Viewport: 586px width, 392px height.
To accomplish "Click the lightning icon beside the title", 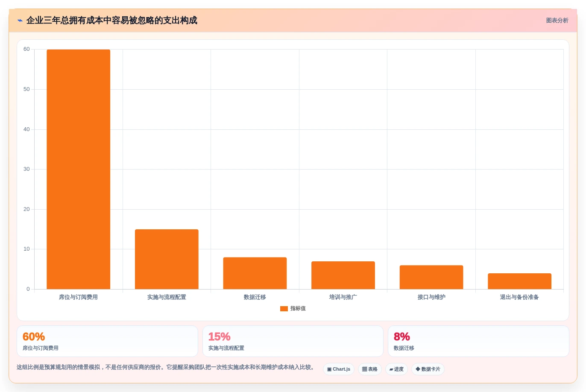I will [20, 20].
